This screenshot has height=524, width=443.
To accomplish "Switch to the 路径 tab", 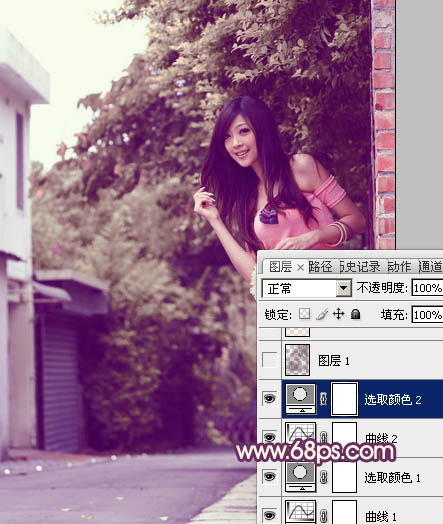I will [x=320, y=267].
